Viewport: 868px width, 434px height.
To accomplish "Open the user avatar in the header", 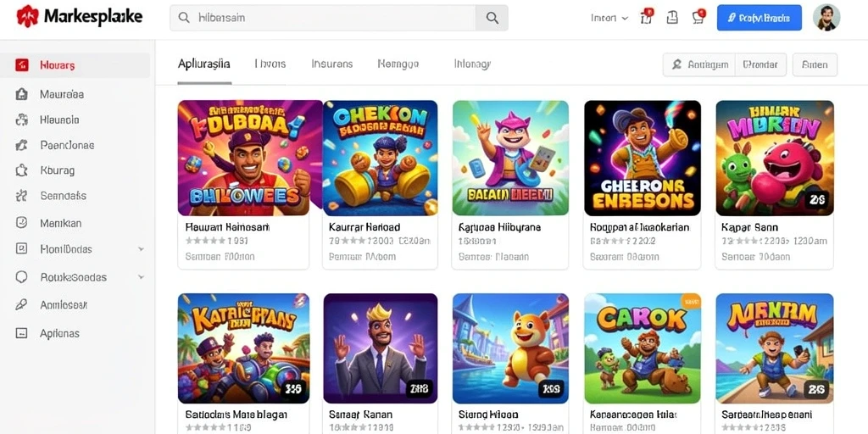I will click(x=826, y=18).
